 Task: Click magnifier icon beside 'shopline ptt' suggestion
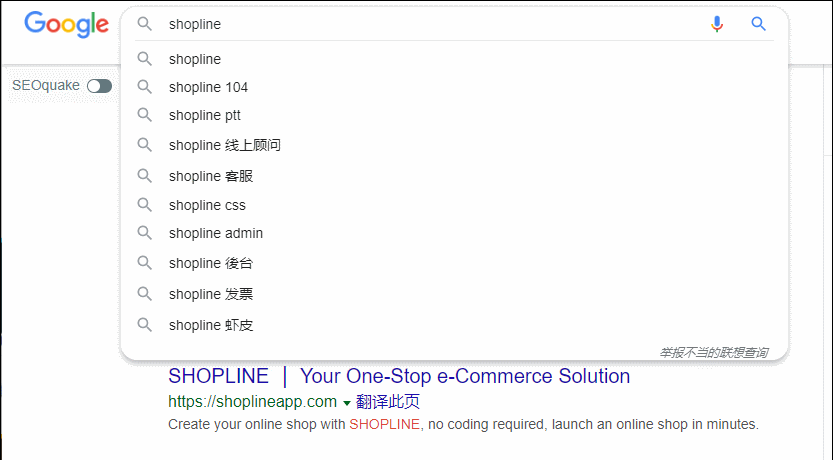point(144,115)
